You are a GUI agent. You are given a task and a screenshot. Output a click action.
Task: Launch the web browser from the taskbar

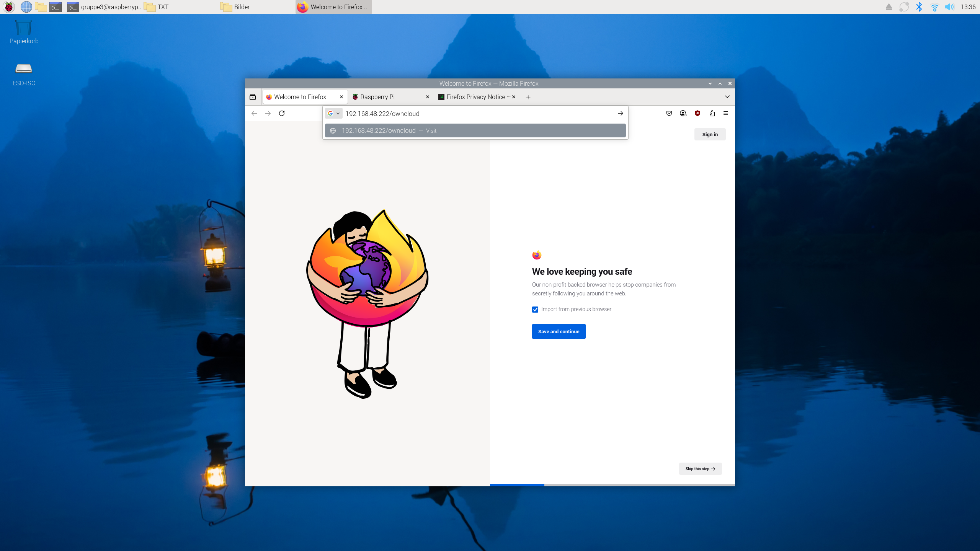pos(26,7)
